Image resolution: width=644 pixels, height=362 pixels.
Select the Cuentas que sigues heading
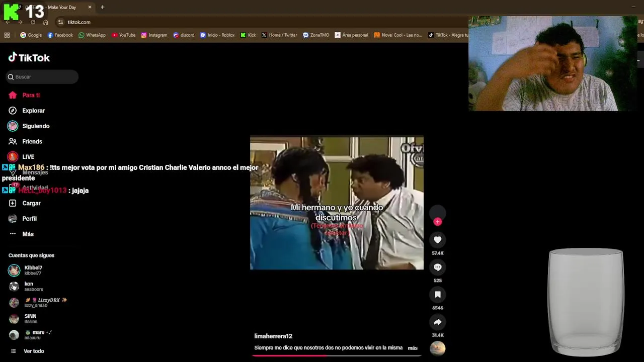pos(31,255)
